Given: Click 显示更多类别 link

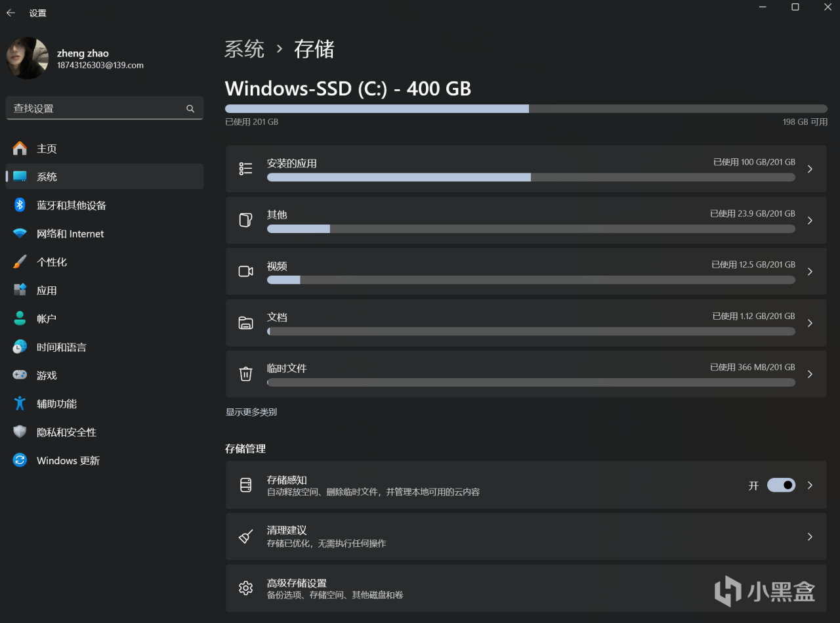Looking at the screenshot, I should 251,412.
